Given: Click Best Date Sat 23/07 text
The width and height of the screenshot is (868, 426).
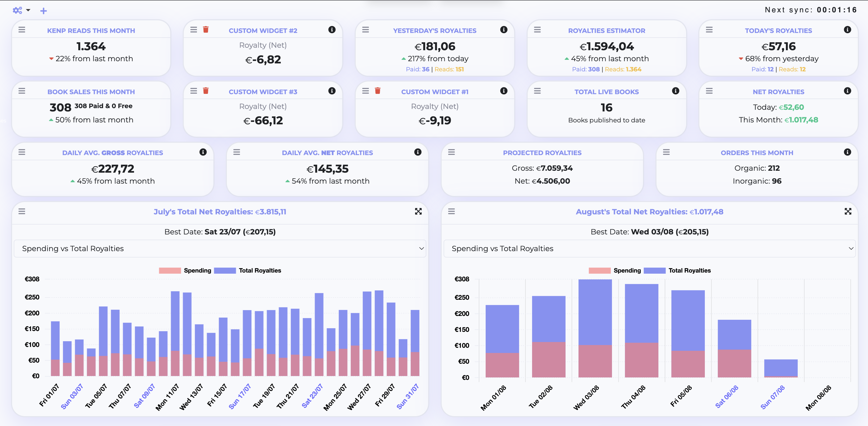Looking at the screenshot, I should tap(220, 232).
